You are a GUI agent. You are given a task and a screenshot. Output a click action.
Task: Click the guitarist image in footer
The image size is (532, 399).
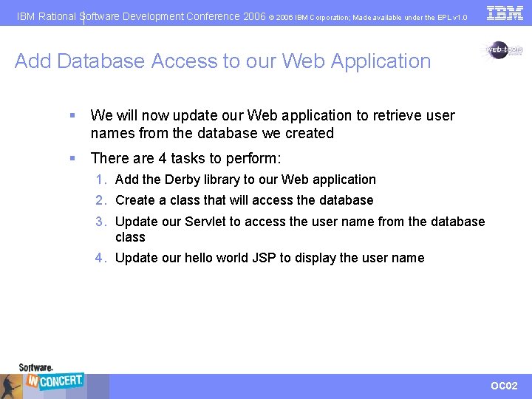coord(11,386)
